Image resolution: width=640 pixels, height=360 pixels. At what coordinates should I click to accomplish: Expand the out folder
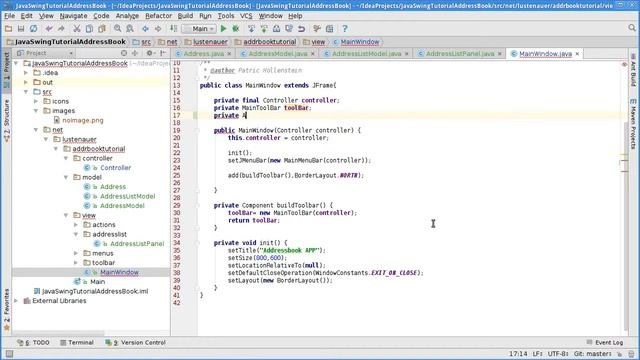tap(26, 82)
